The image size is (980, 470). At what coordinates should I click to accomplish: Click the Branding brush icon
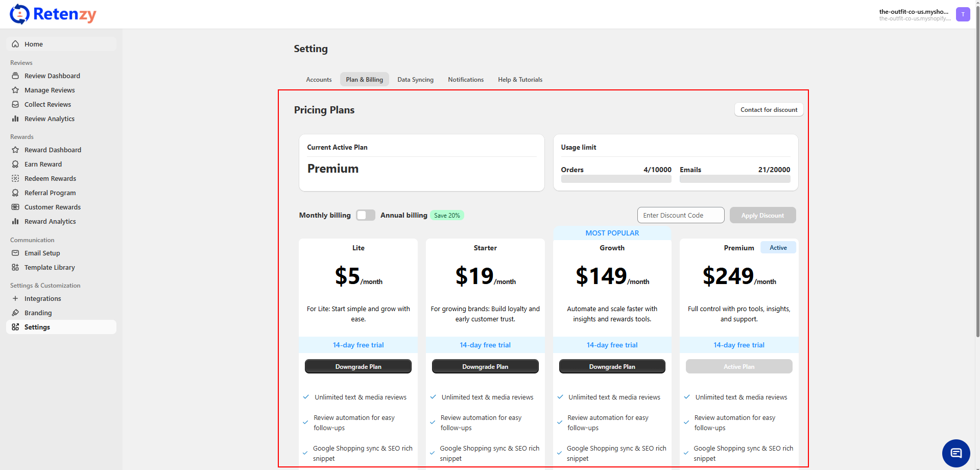pyautogui.click(x=15, y=313)
